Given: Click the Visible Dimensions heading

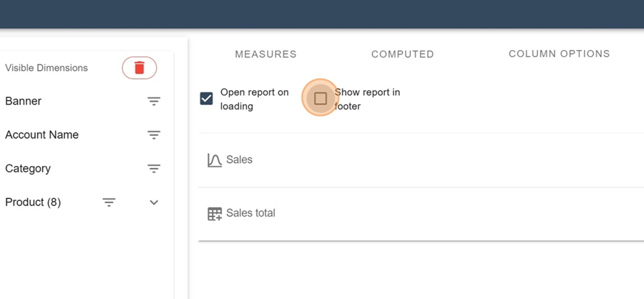Looking at the screenshot, I should tap(47, 68).
